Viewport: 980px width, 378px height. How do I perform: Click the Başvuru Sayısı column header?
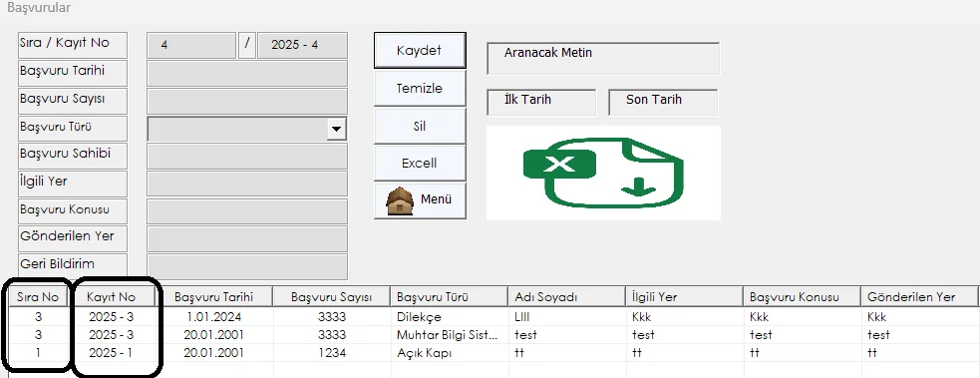332,297
